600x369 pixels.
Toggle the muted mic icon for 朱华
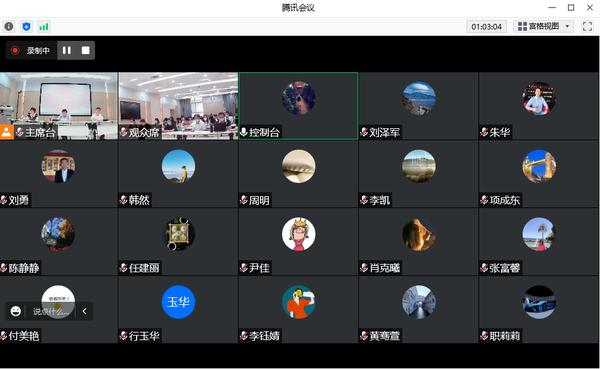coord(484,132)
